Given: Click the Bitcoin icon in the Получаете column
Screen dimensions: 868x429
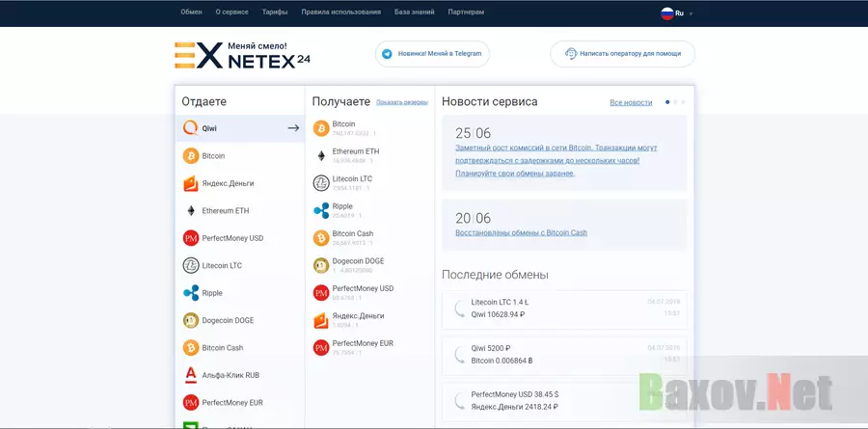Looking at the screenshot, I should [321, 128].
